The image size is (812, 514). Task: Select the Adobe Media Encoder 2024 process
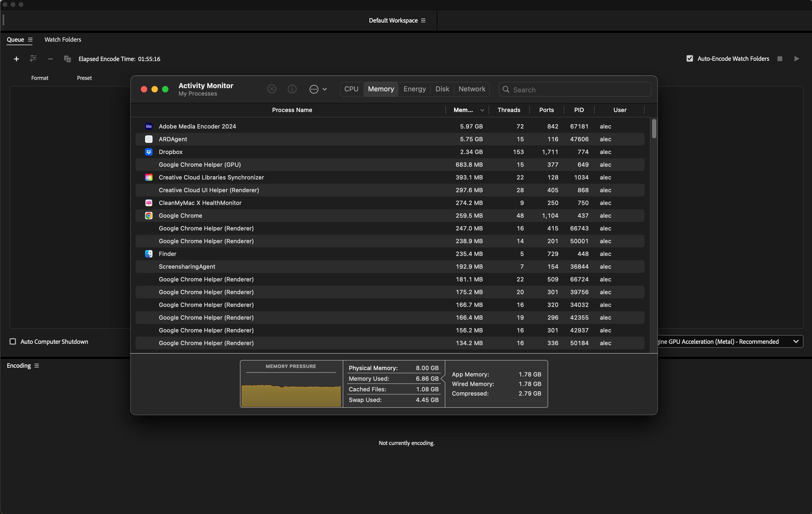point(197,126)
